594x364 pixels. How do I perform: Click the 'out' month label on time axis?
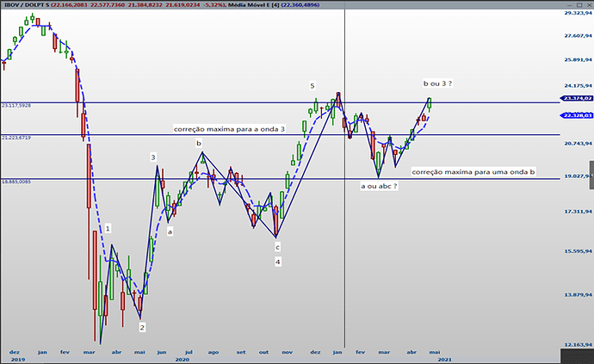263,352
